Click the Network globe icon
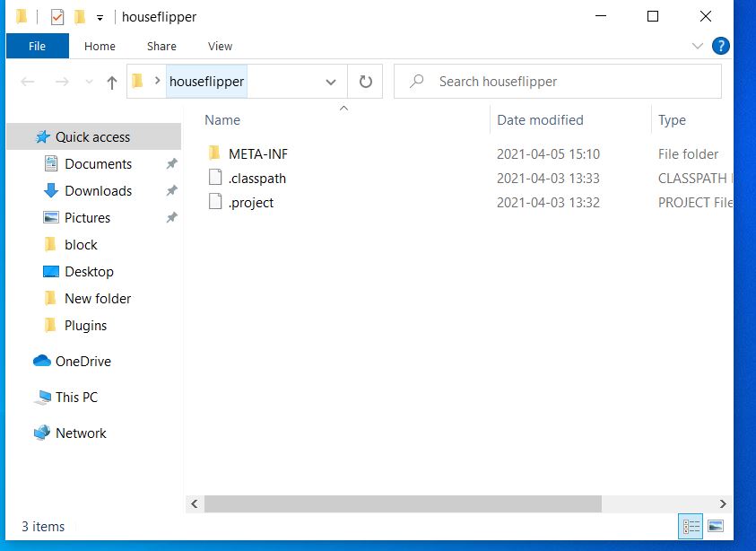This screenshot has height=551, width=756. point(42,433)
